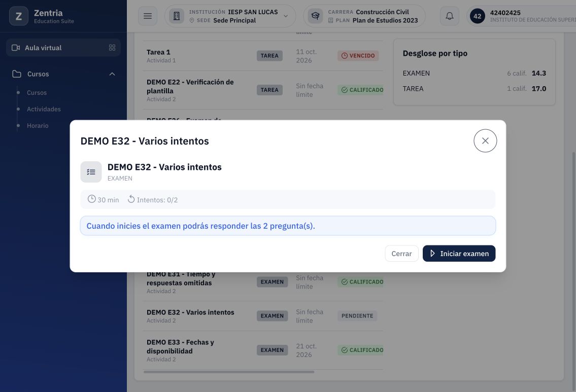Click the VENCIDO clock status icon
Image resolution: width=576 pixels, height=392 pixels.
pyautogui.click(x=345, y=56)
